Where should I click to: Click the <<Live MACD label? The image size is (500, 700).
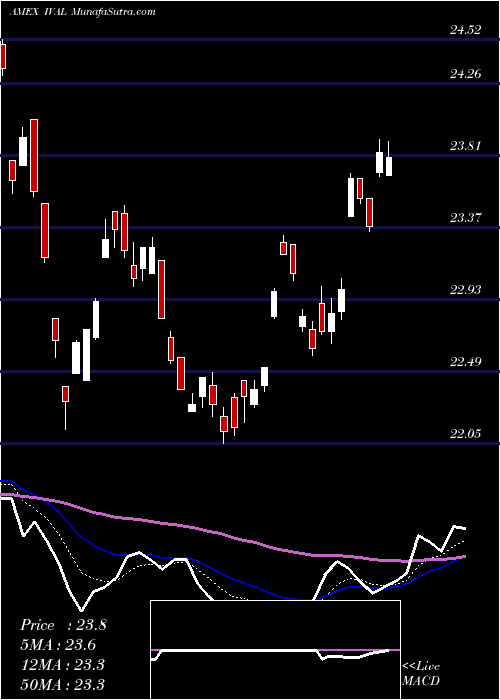click(421, 674)
